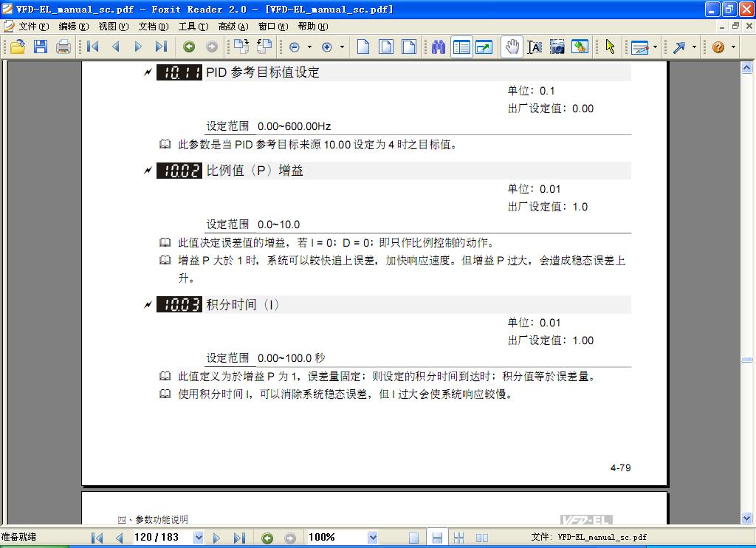The height and width of the screenshot is (548, 756).
Task: Click the vertical scrollbar down arrow
Action: [746, 518]
